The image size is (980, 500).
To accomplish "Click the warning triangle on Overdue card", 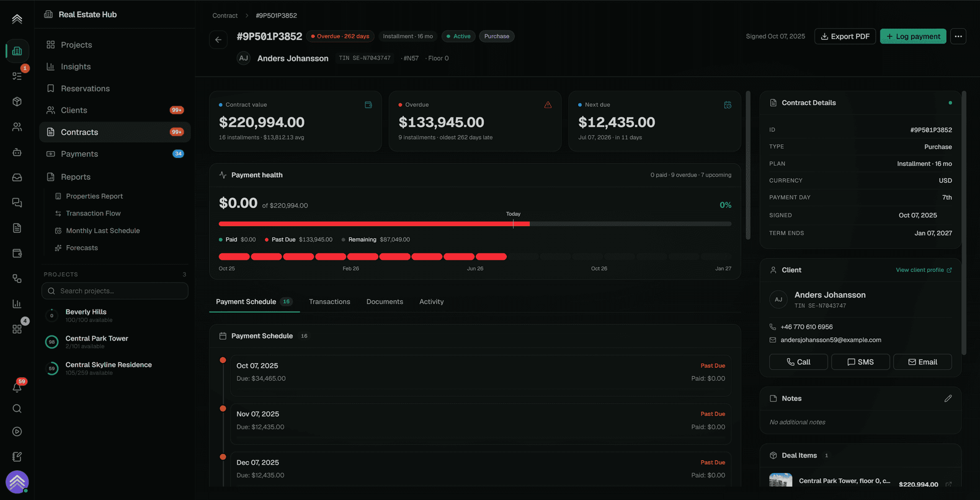I will click(x=548, y=105).
